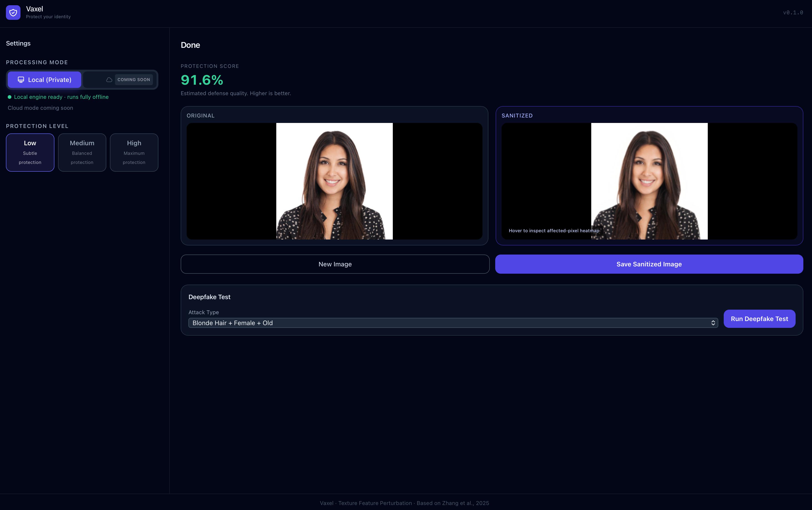Click the Coming Soon cloud mode option

(134, 80)
